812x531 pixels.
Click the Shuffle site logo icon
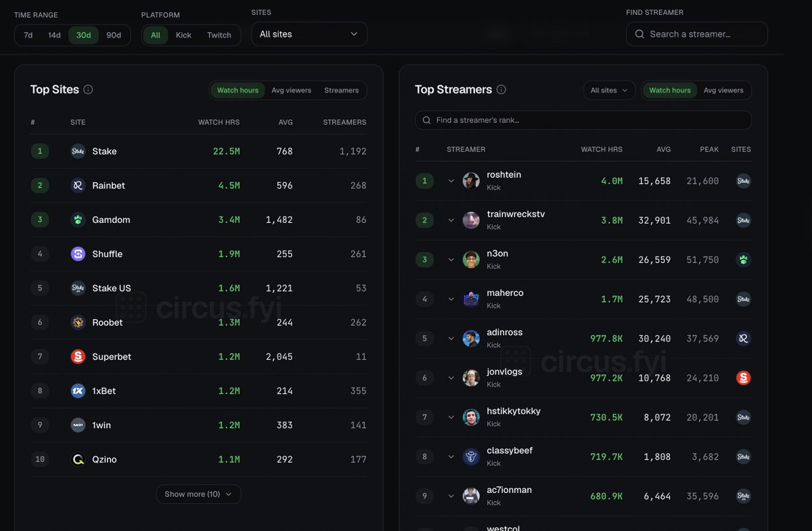click(78, 254)
